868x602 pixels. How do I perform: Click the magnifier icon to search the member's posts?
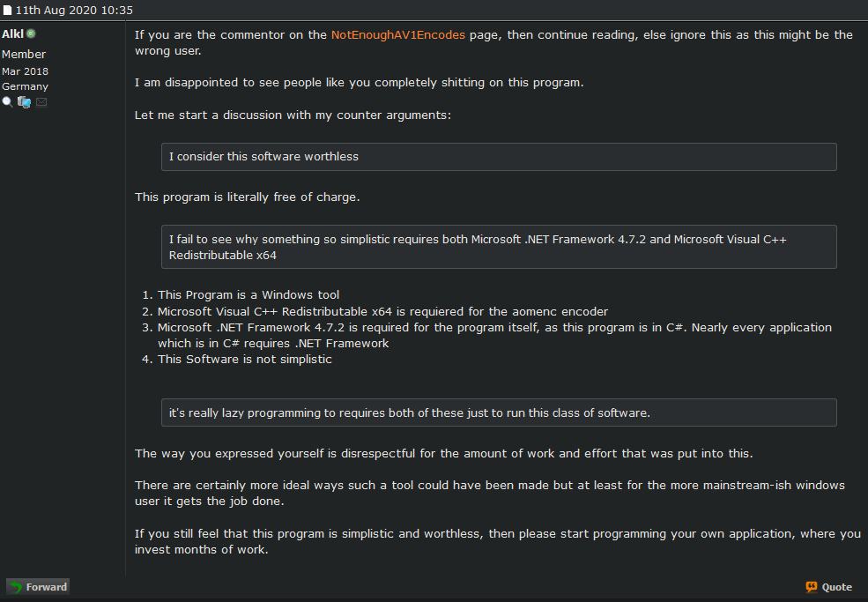tap(8, 102)
